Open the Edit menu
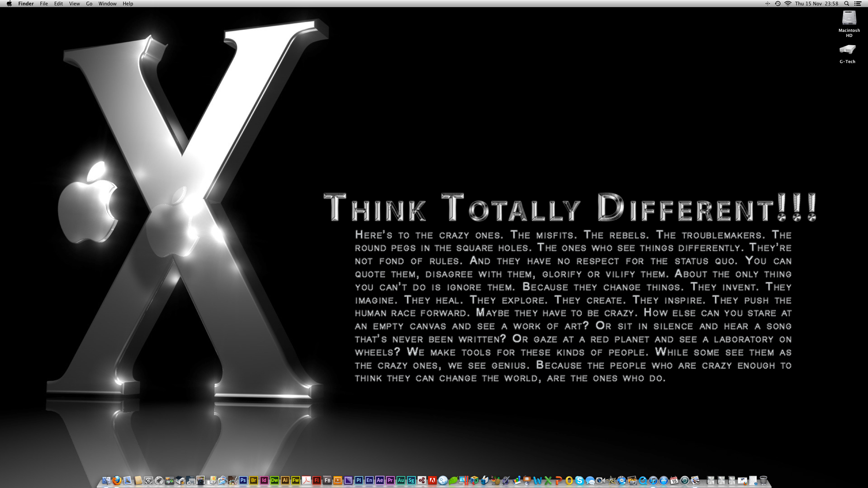 [58, 3]
